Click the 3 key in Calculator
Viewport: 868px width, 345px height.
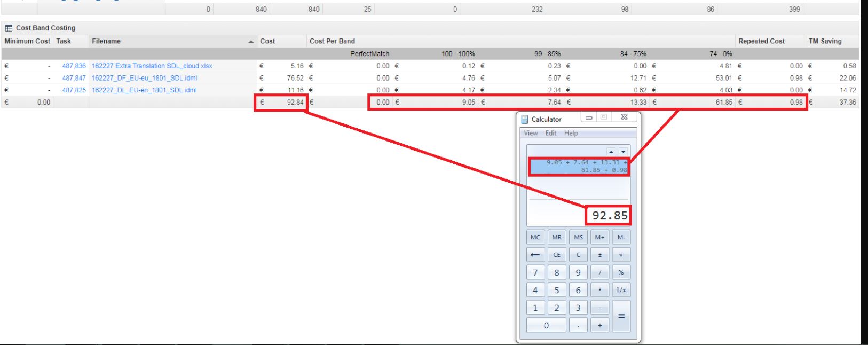(x=578, y=308)
